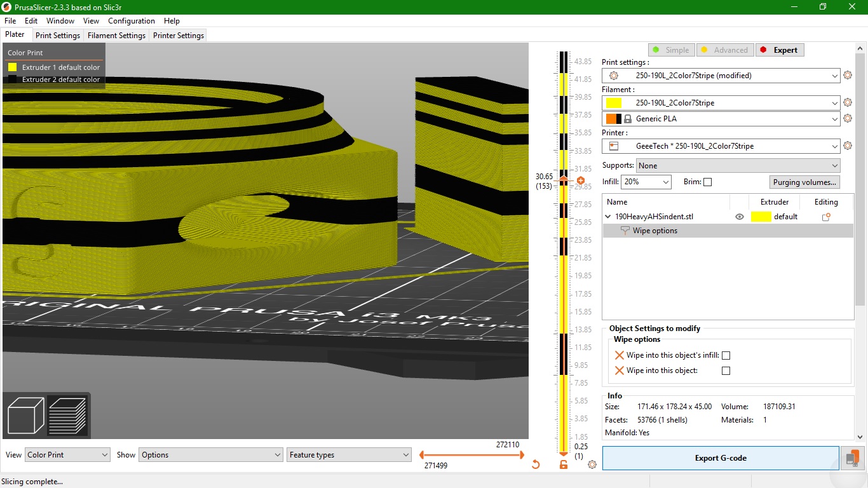The width and height of the screenshot is (868, 488).
Task: Click export to SD card icon
Action: [x=853, y=458]
